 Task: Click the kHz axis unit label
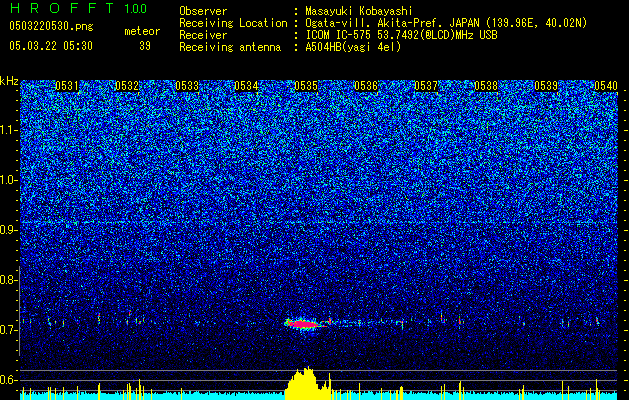[x=9, y=81]
